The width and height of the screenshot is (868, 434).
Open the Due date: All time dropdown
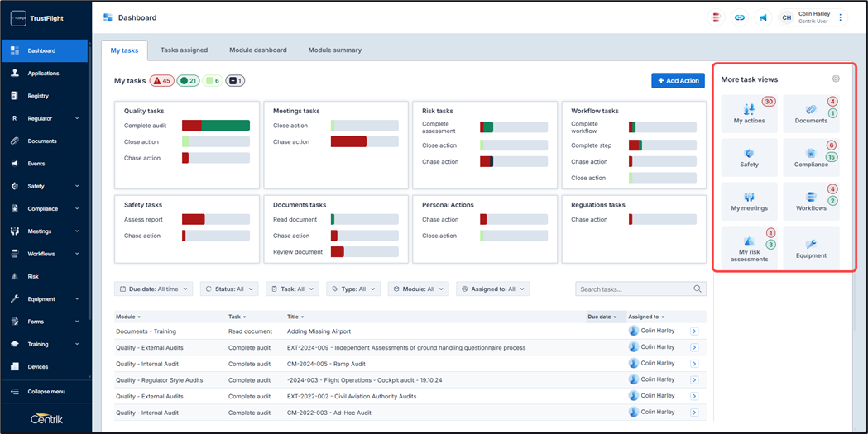154,289
